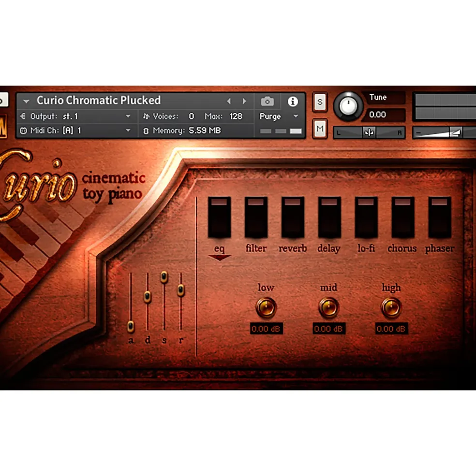Open the Purge dropdown menu
Image resolution: width=476 pixels, height=476 pixels.
tap(296, 116)
